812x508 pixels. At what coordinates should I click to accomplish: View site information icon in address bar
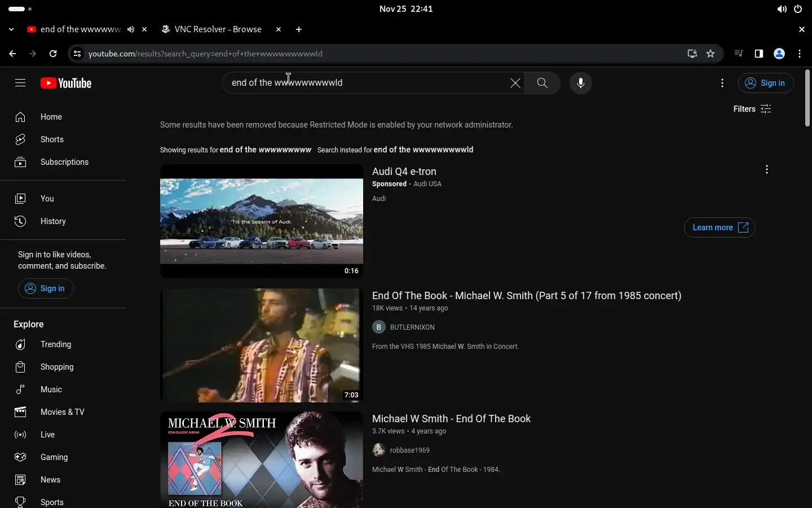click(x=77, y=54)
